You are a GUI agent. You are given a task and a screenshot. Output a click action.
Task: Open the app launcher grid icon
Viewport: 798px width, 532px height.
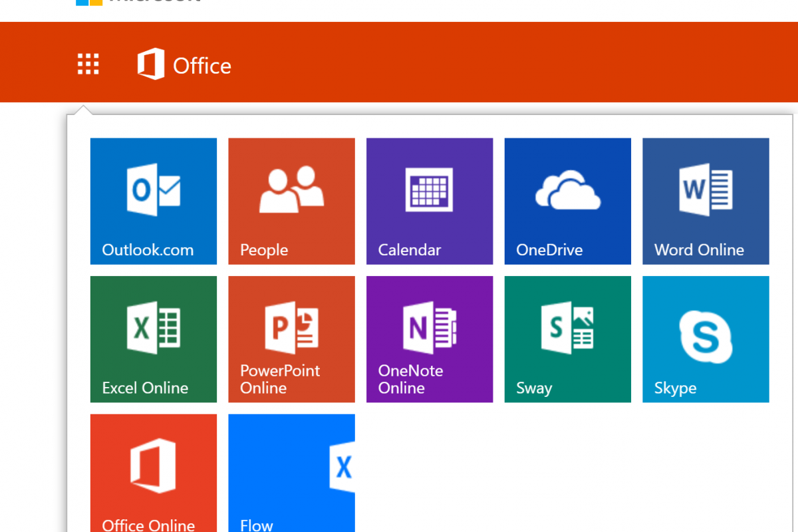point(88,65)
